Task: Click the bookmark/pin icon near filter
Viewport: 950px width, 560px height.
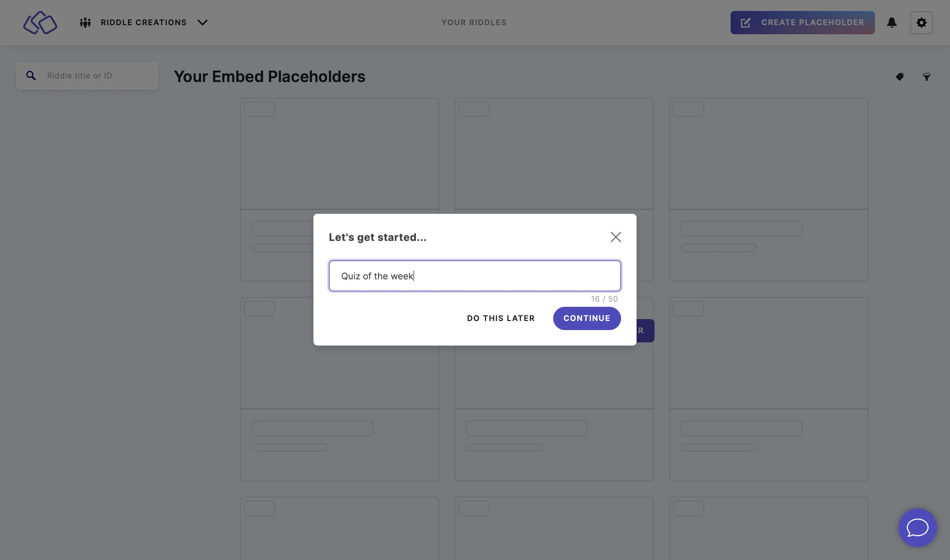Action: pyautogui.click(x=900, y=77)
